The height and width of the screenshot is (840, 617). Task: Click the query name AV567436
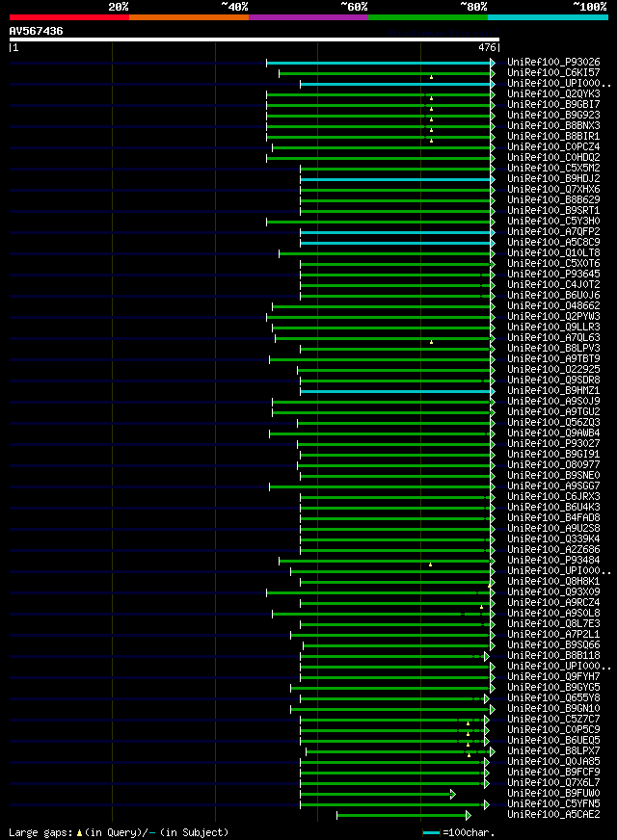[36, 31]
